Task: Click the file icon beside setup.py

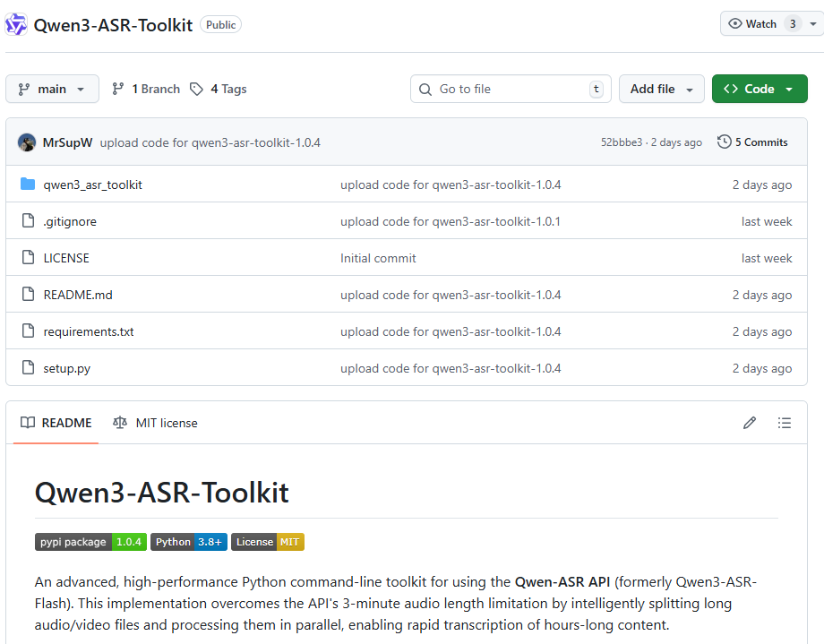Action: click(x=28, y=367)
